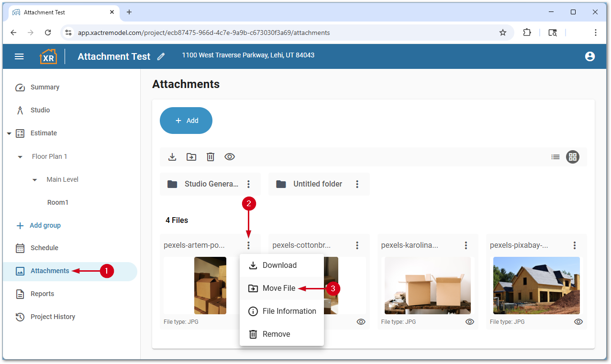Click the pencil icon to edit project name

tap(161, 56)
